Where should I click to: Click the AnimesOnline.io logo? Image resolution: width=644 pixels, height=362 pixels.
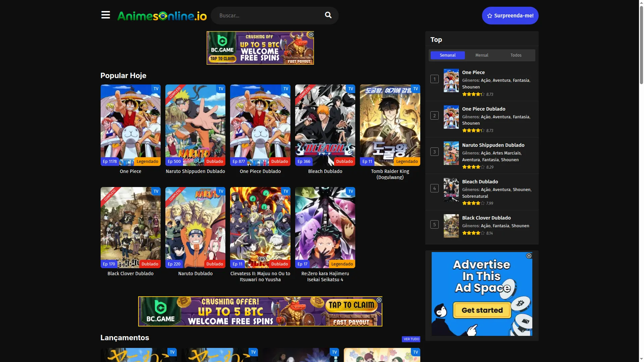tap(162, 15)
